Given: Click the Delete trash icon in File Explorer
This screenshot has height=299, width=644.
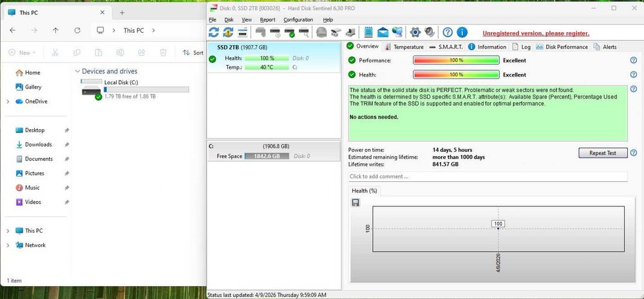Looking at the screenshot, I should (x=163, y=53).
